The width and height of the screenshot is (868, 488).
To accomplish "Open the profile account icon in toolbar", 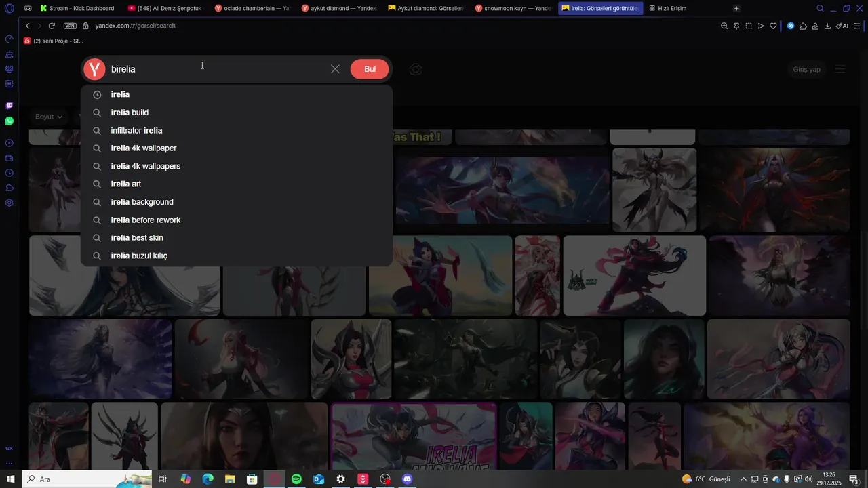I will coord(815,26).
